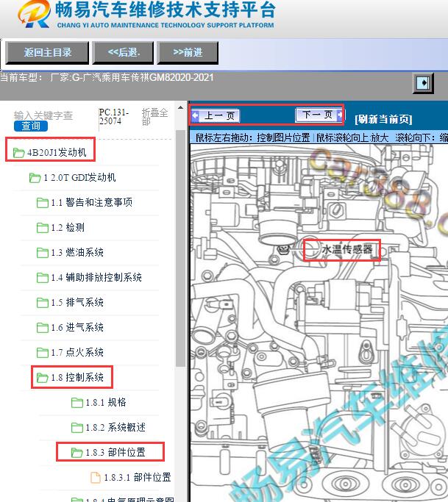Expand the 1.5 排气系统 folder icon
This screenshot has width=448, height=502.
click(x=43, y=303)
